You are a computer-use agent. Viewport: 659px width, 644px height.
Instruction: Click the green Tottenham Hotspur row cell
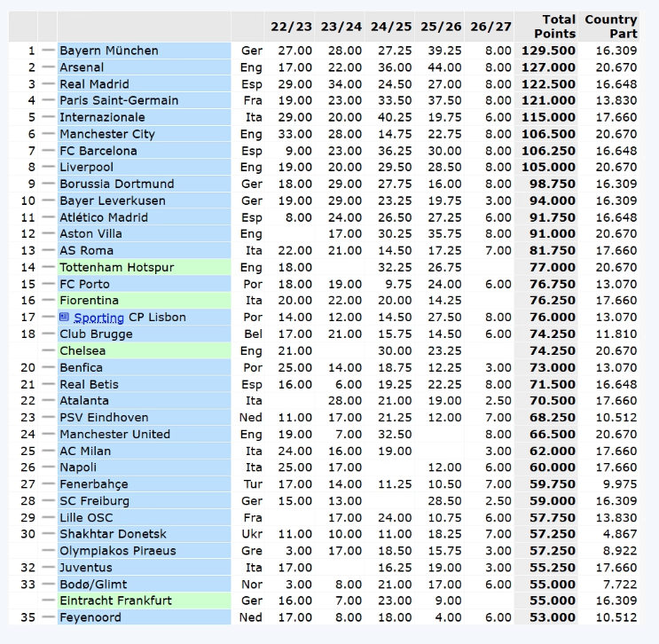pyautogui.click(x=145, y=267)
